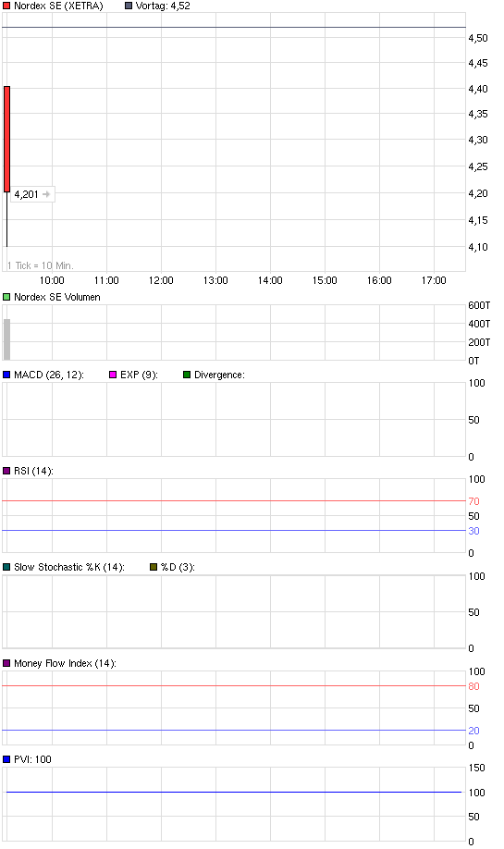Click the Money Flow Index (14) label
This screenshot has width=504, height=849.
point(65,663)
